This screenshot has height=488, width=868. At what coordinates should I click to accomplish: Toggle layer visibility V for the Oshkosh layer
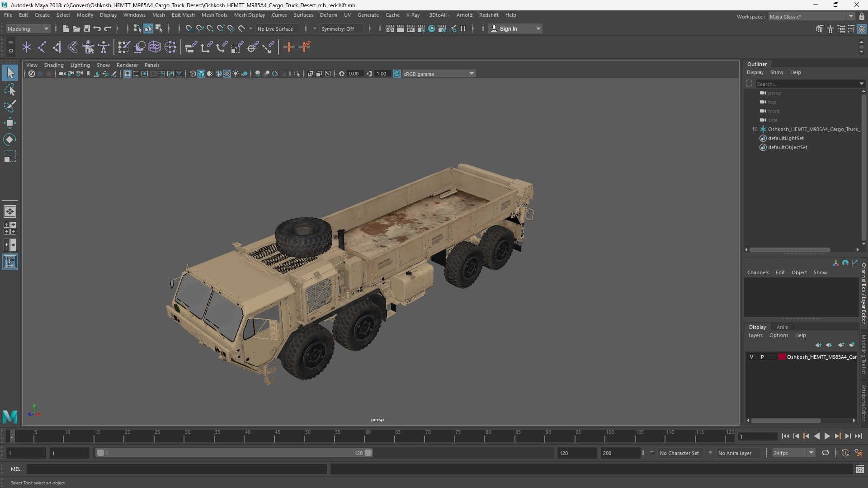click(x=752, y=357)
